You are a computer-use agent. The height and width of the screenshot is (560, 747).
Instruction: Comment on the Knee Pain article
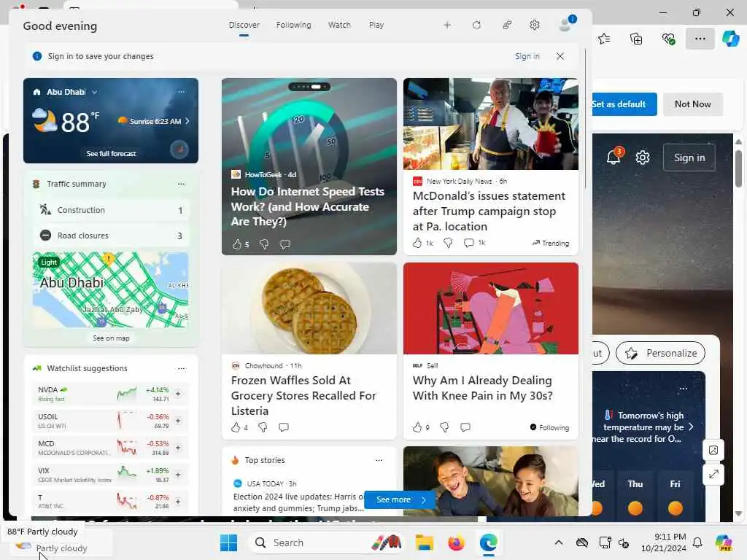pos(465,427)
